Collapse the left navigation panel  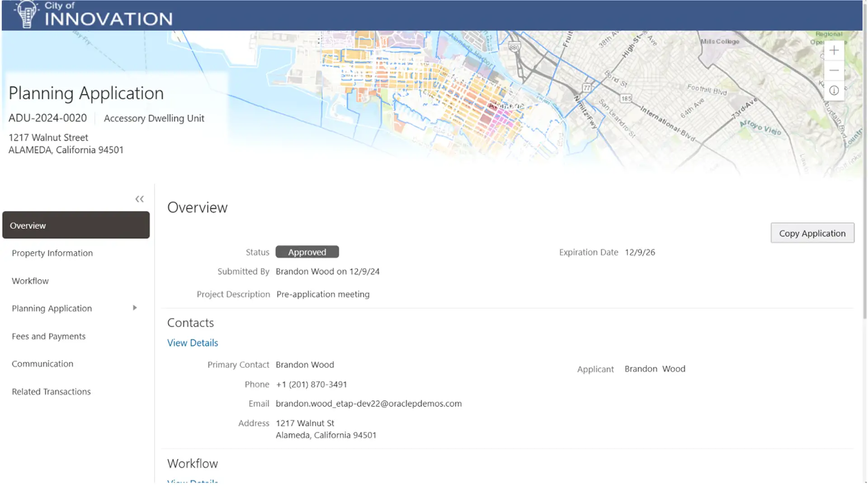[x=139, y=199]
